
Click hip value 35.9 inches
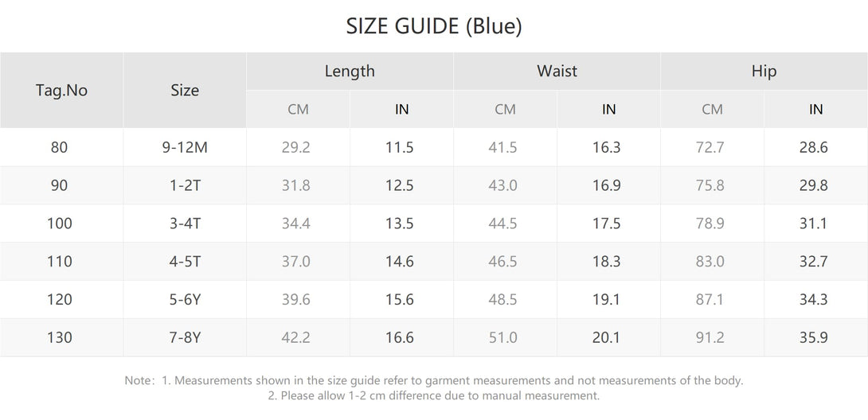pos(813,337)
